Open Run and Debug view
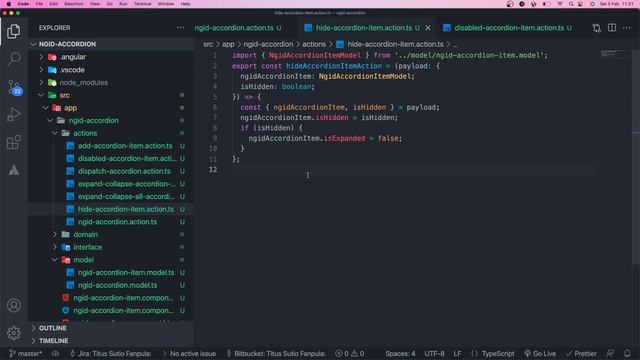The width and height of the screenshot is (640, 360). point(13,115)
